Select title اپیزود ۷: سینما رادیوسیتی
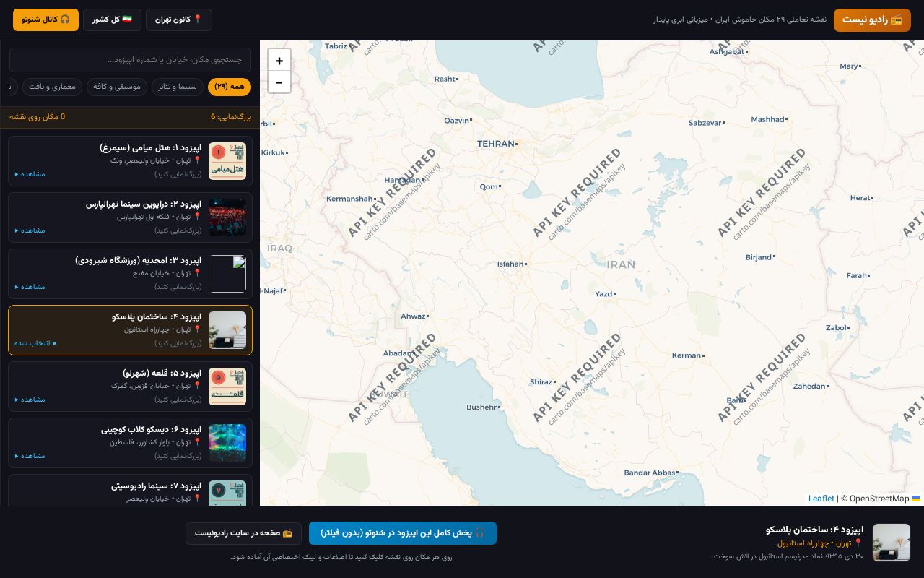 (x=157, y=486)
